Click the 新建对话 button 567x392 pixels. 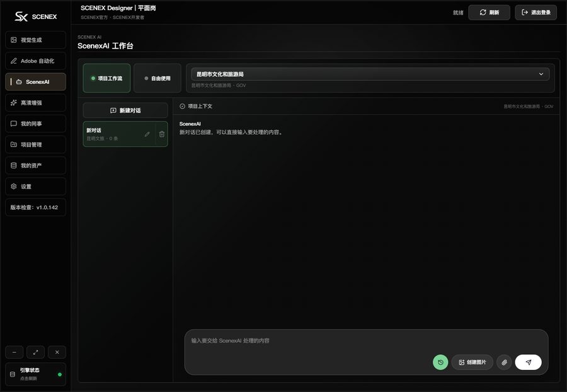click(125, 110)
